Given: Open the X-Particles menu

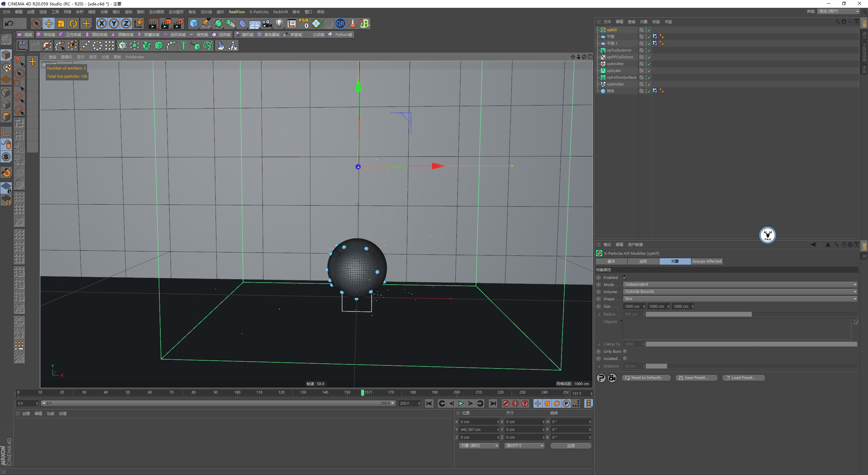Looking at the screenshot, I should click(259, 12).
